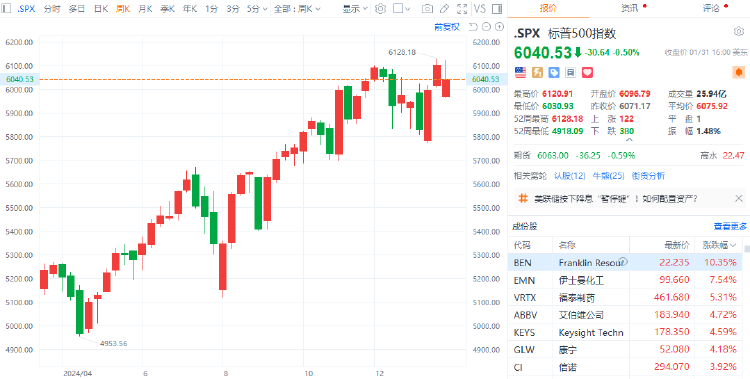
Task: Toggle the right quote panel icon
Action: [497, 9]
